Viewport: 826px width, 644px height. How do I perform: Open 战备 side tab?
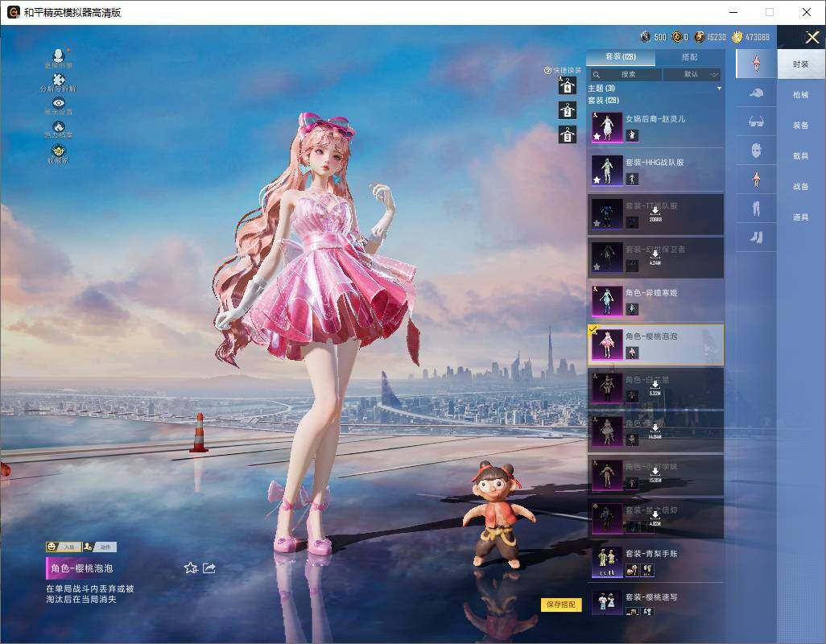pos(801,187)
